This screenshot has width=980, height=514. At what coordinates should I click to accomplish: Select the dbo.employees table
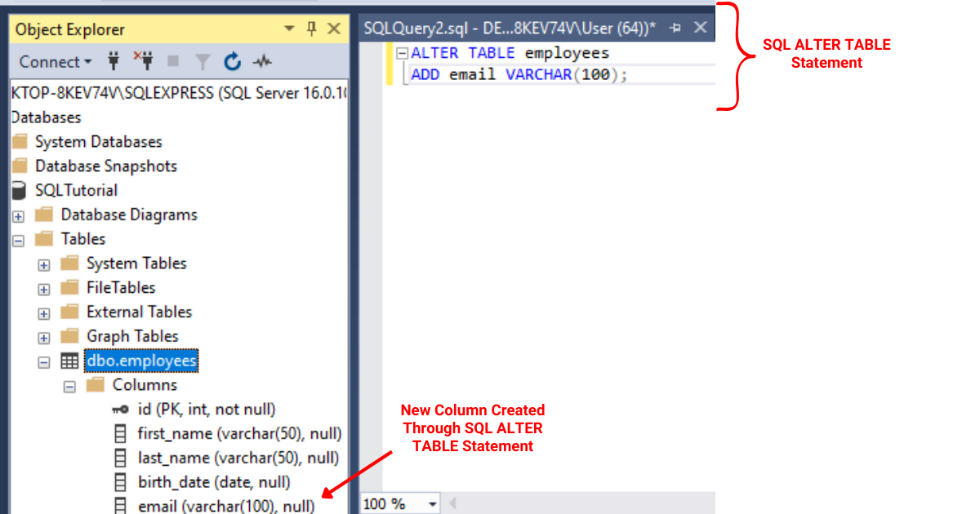tap(142, 361)
